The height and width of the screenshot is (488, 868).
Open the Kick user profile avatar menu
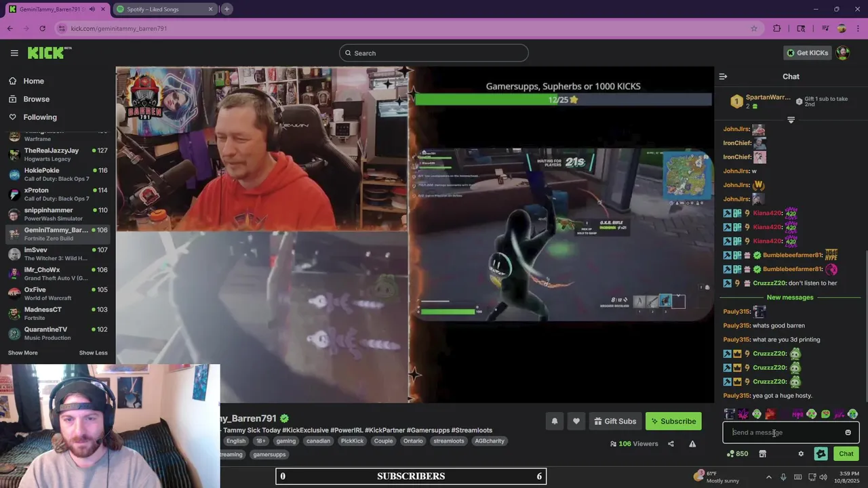pyautogui.click(x=843, y=53)
